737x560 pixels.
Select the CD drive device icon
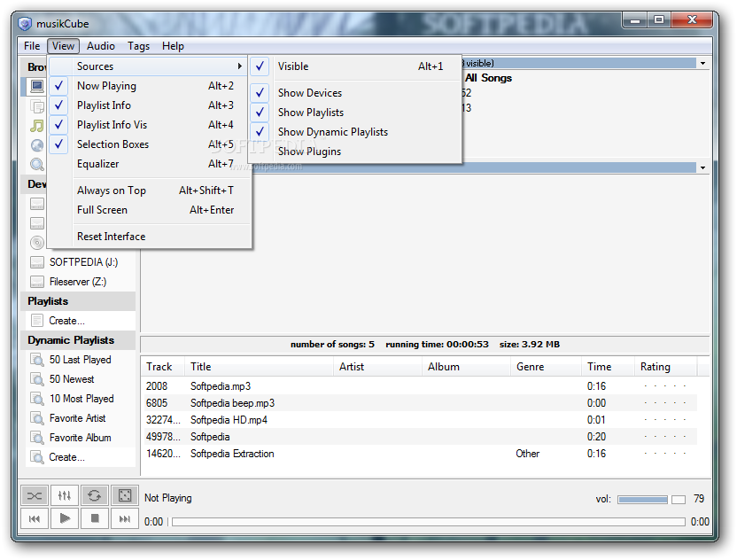[x=36, y=243]
